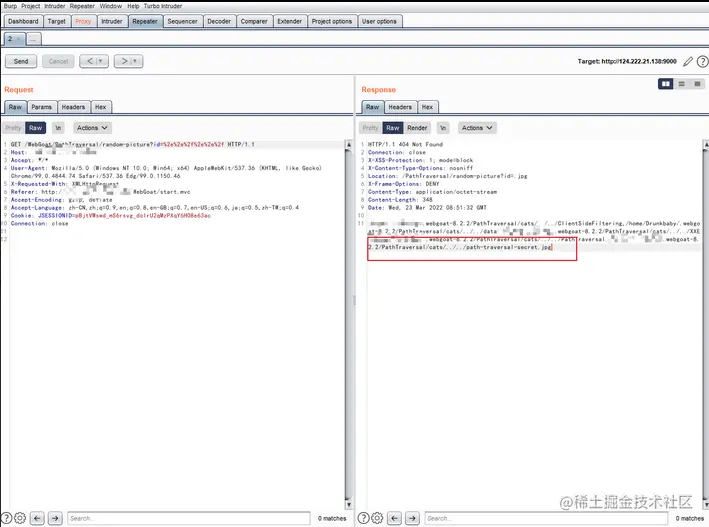The height and width of the screenshot is (527, 709).
Task: Go forward to next request in history
Action: [128, 61]
